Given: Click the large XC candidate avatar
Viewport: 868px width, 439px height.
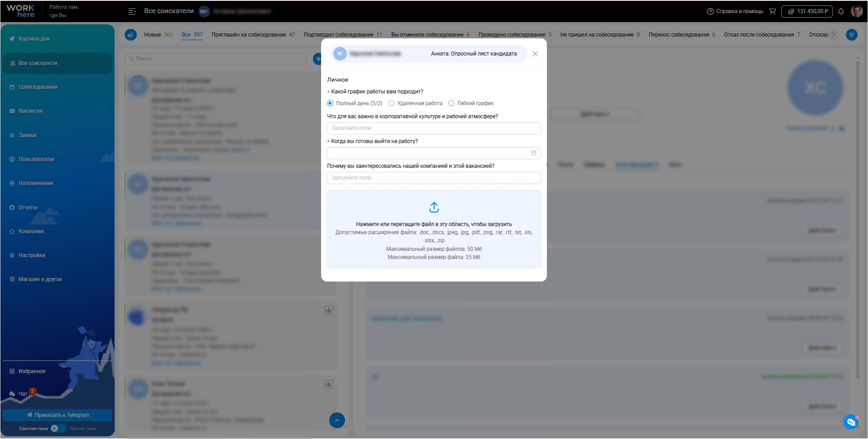Looking at the screenshot, I should [815, 88].
